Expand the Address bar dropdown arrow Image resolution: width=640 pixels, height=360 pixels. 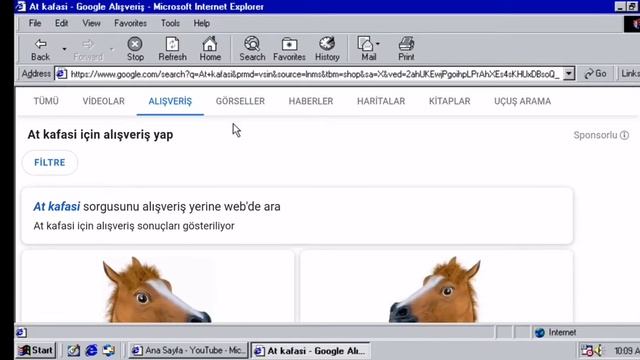(569, 74)
